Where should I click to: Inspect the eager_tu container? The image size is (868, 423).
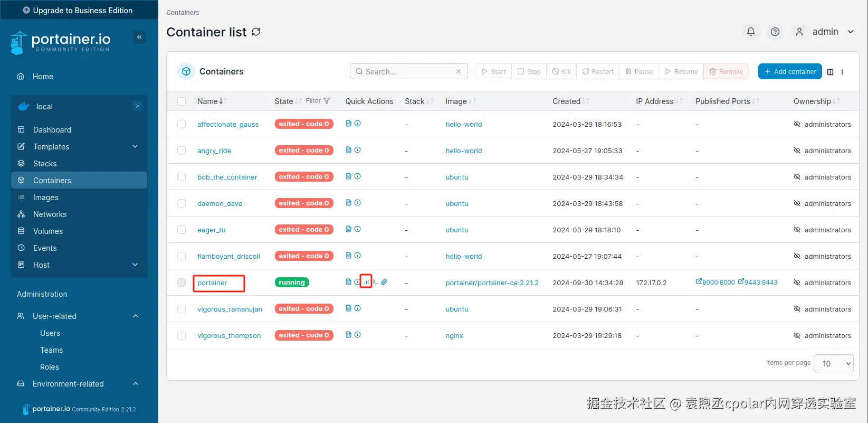point(357,229)
